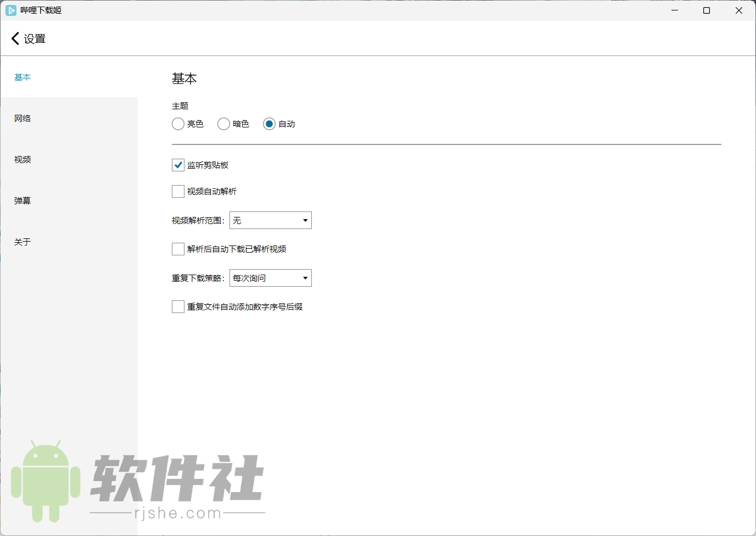The image size is (756, 536).
Task: Click the 设置 header text
Action: point(34,38)
